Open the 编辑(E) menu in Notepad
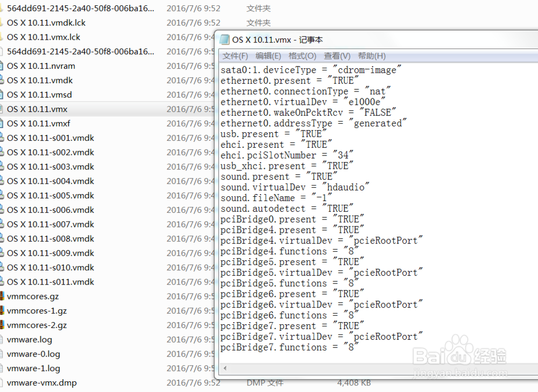 268,56
